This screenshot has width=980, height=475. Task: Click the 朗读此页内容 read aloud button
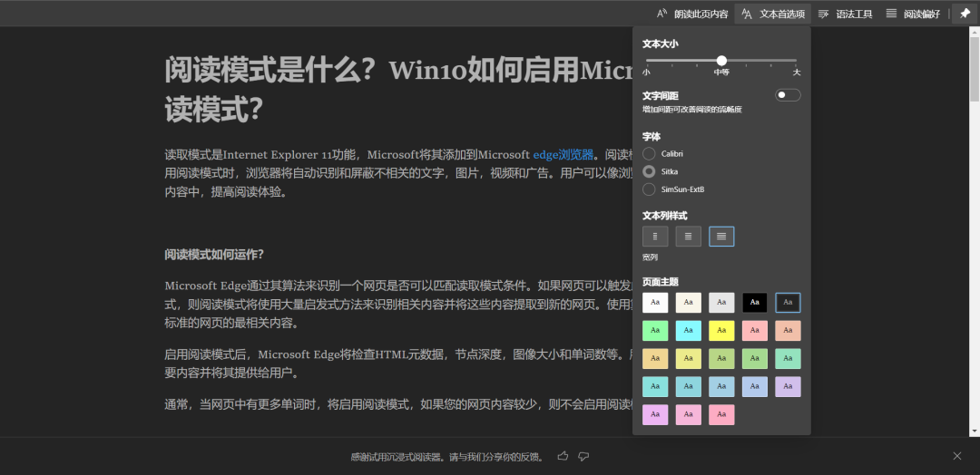(691, 14)
